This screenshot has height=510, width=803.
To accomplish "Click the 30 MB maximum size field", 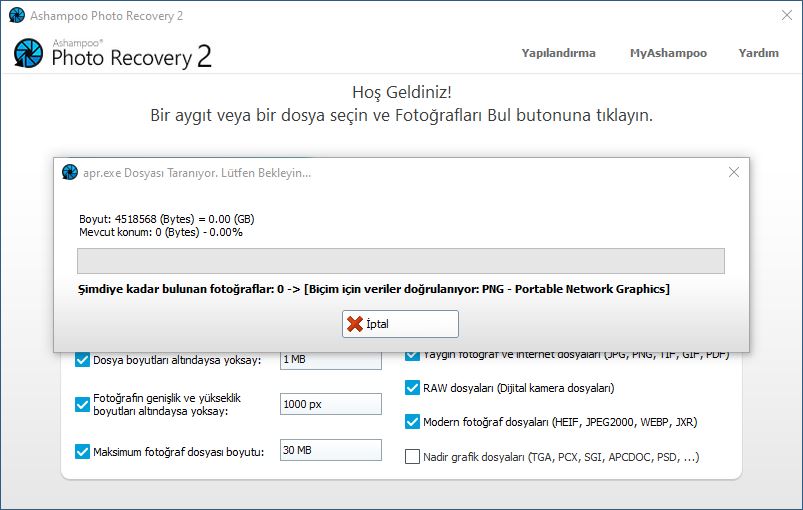I will coord(330,450).
